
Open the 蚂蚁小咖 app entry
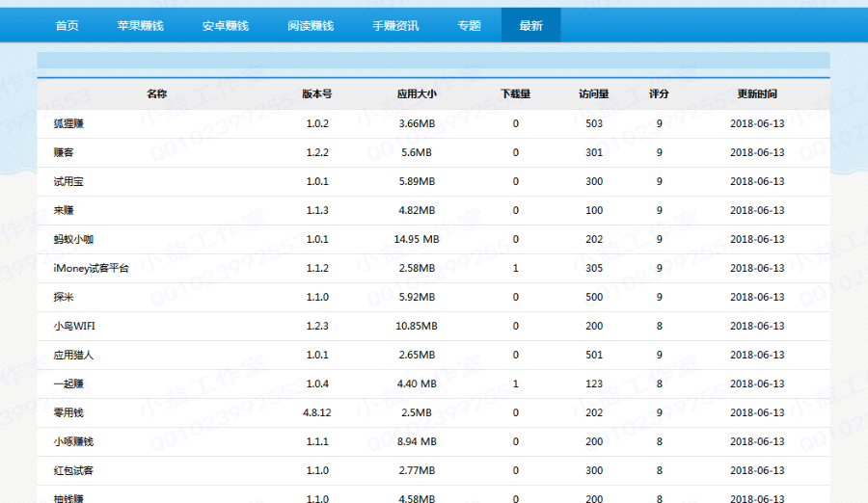point(73,239)
